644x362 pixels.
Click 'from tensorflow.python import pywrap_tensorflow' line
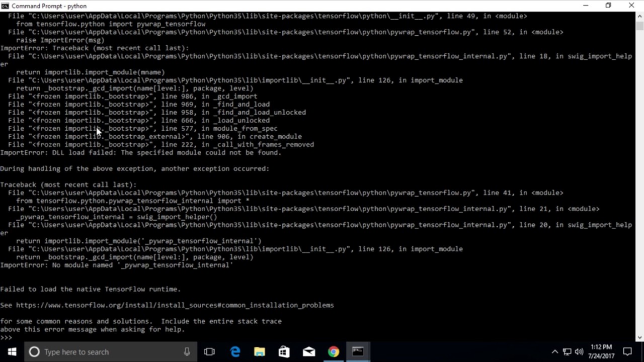tap(111, 24)
